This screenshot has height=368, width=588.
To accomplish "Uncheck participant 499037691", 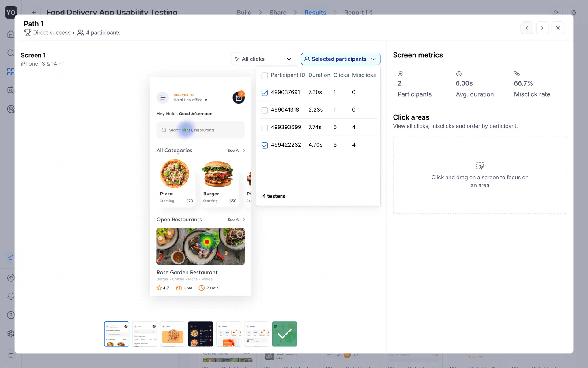I will pyautogui.click(x=265, y=93).
